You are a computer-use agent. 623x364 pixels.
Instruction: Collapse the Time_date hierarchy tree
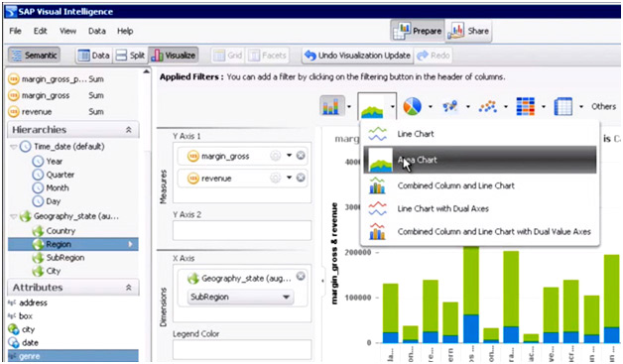(x=14, y=147)
